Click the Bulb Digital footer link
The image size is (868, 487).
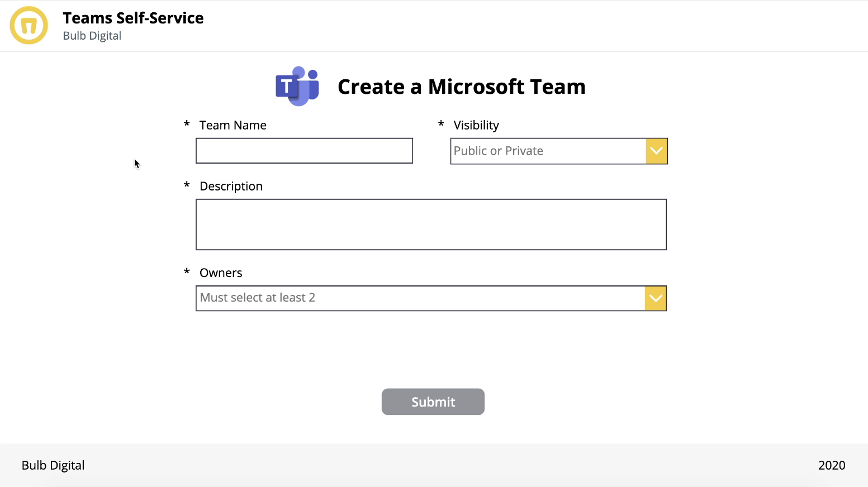pos(53,465)
